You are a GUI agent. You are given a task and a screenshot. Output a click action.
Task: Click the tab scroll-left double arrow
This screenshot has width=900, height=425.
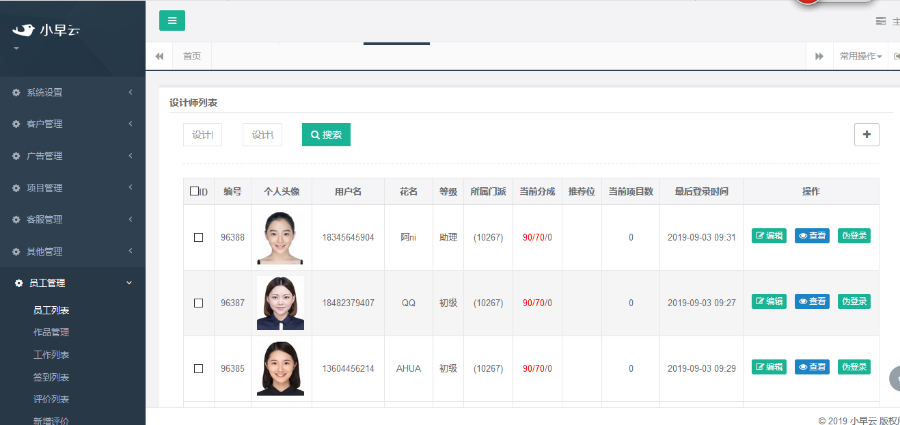click(159, 56)
